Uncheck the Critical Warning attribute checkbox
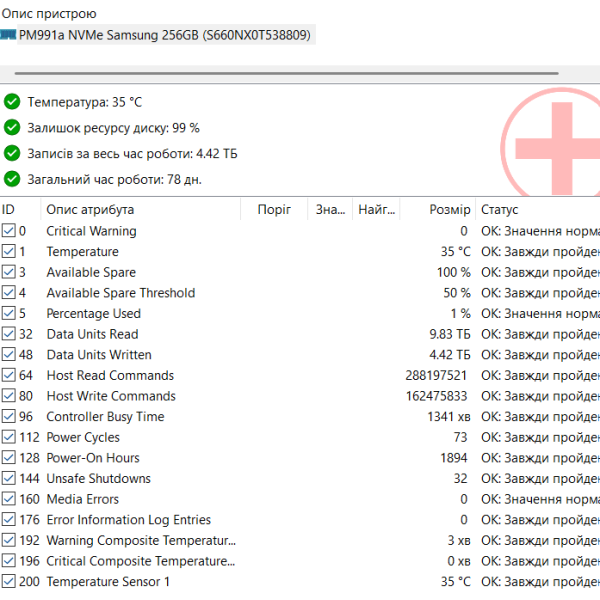 [8, 231]
